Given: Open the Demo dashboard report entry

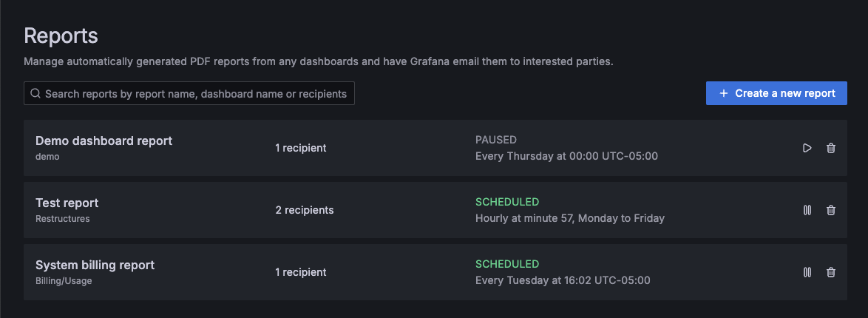Looking at the screenshot, I should click(104, 141).
